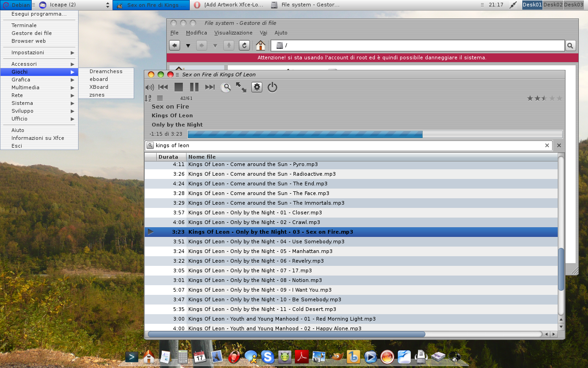Viewport: 588px width, 368px height.
Task: Select track '01 - Red Morning Light.mp3'
Action: (351, 319)
